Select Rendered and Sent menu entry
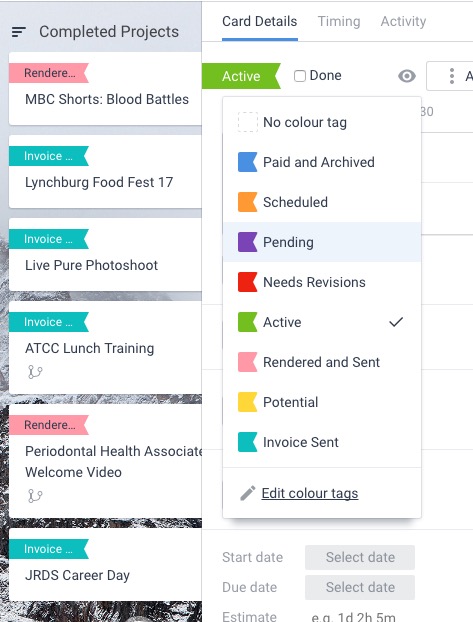Screen dimensions: 473x622 [x=322, y=362]
